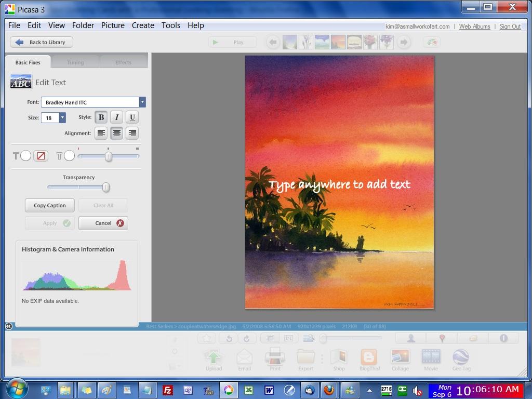
Task: Click the Font name input field
Action: [90, 102]
